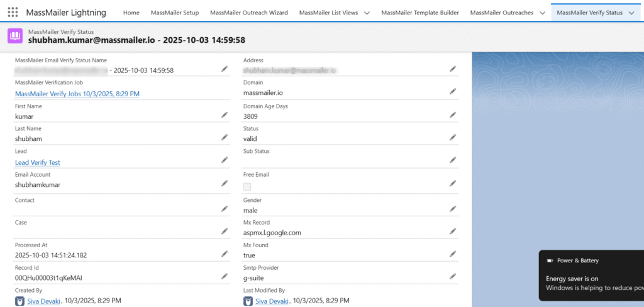Edit Smtp Provider using pencil icon
The width and height of the screenshot is (644, 307).
click(x=452, y=276)
